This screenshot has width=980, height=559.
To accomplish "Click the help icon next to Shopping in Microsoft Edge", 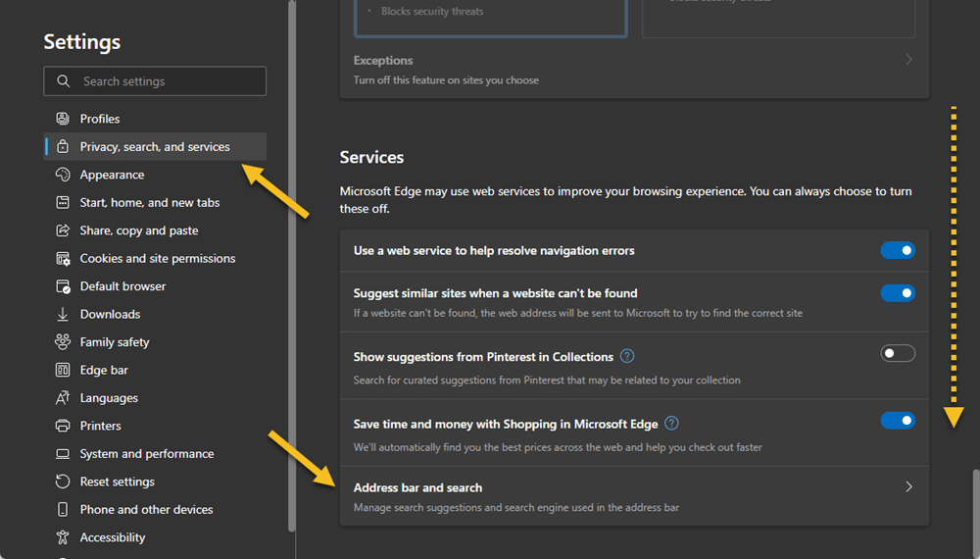I will pos(671,424).
